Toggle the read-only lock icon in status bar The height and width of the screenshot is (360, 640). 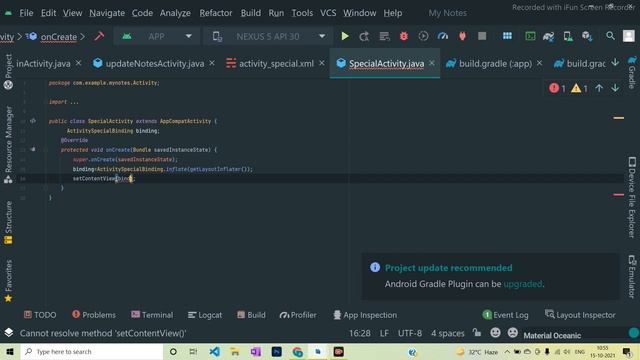[x=477, y=333]
